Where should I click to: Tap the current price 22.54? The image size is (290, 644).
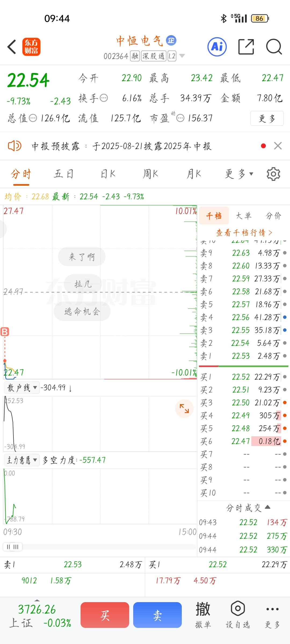coord(28,80)
